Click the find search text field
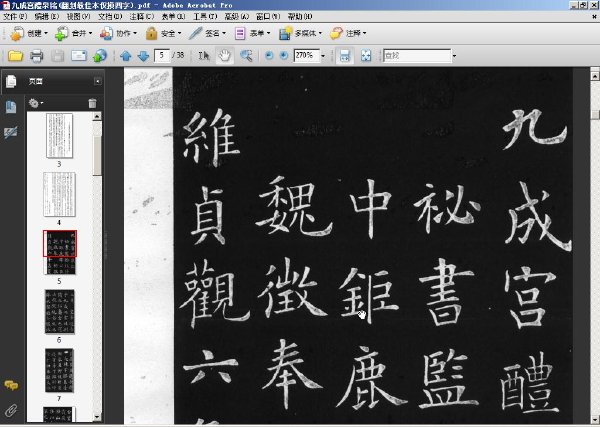The image size is (600, 427). click(417, 55)
